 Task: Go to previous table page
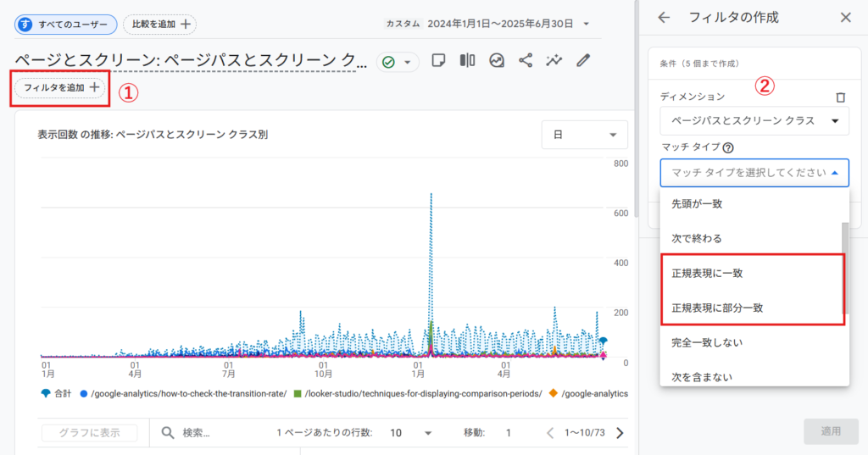click(549, 433)
